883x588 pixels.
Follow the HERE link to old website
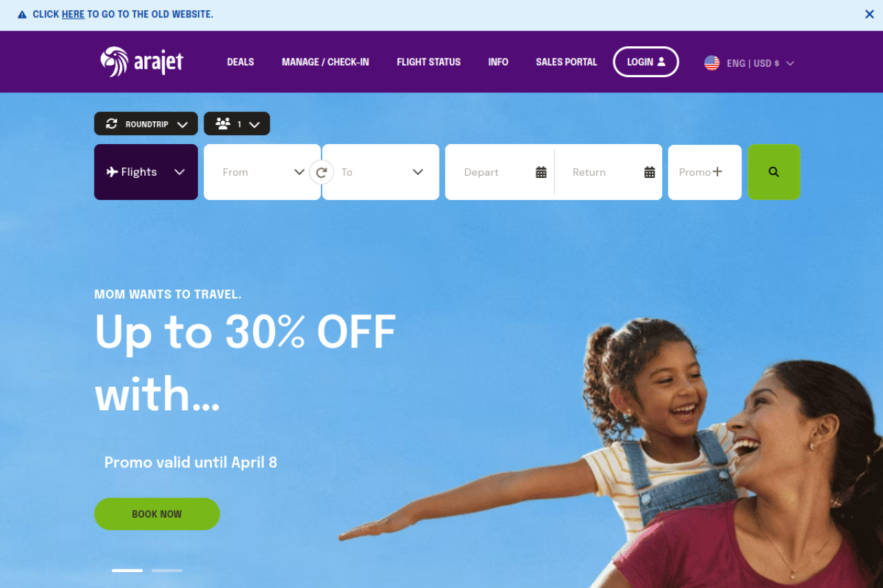(x=73, y=14)
